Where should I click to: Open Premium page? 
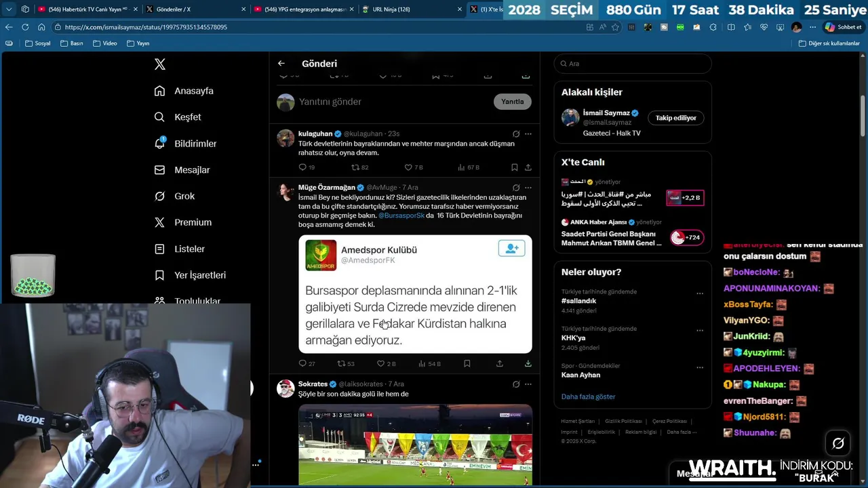(182, 222)
